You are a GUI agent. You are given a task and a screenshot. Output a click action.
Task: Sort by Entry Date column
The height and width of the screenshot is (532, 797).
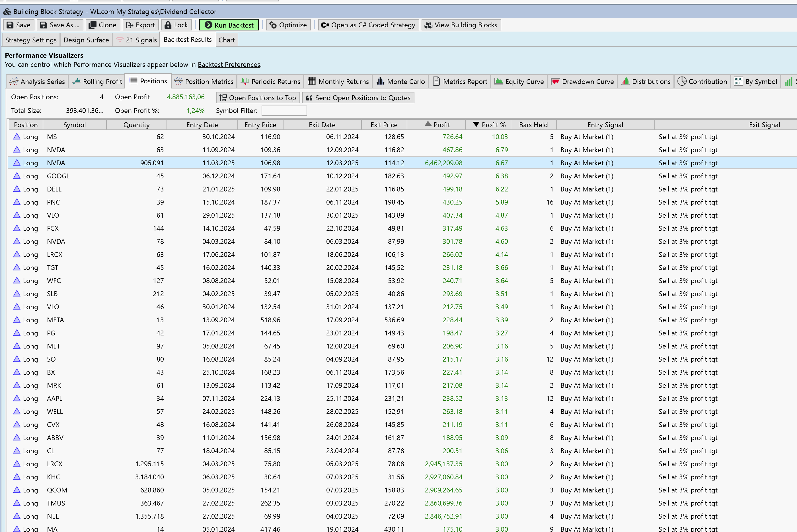pos(202,125)
